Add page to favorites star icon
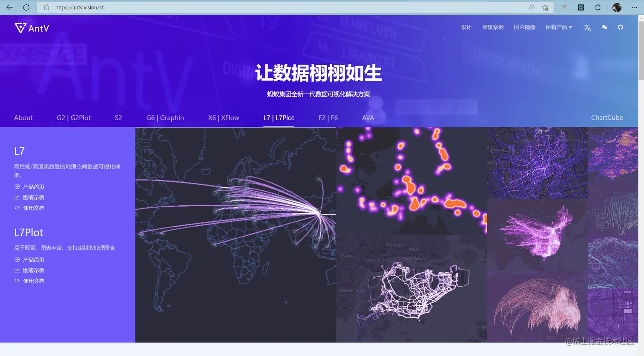 tap(545, 7)
